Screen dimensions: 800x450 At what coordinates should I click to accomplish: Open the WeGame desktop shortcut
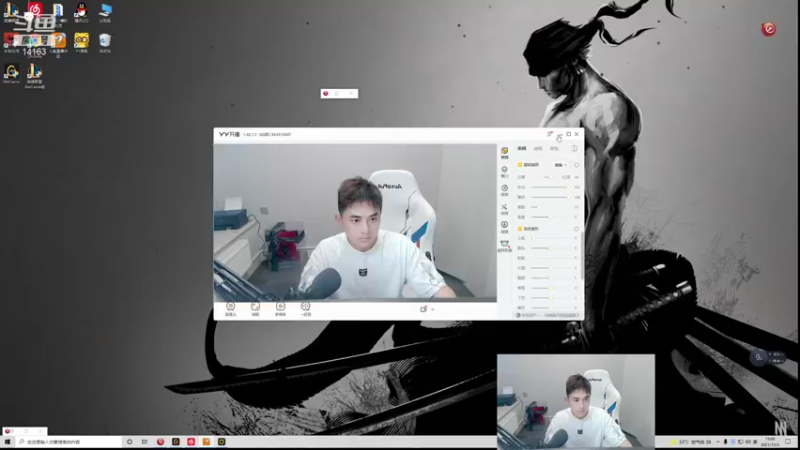(11, 73)
